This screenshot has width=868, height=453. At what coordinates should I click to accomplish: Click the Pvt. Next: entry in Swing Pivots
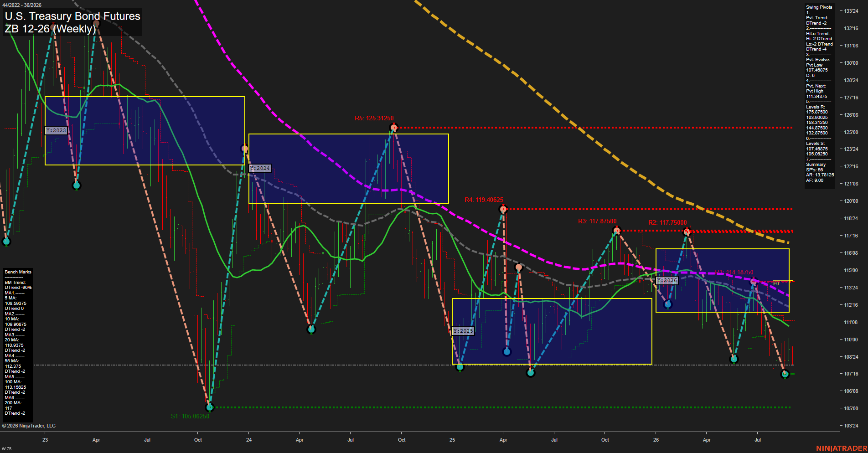[x=816, y=86]
